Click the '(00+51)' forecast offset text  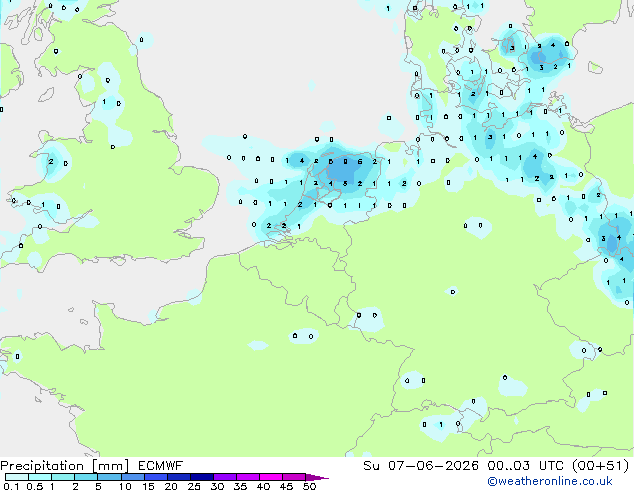tap(601, 466)
